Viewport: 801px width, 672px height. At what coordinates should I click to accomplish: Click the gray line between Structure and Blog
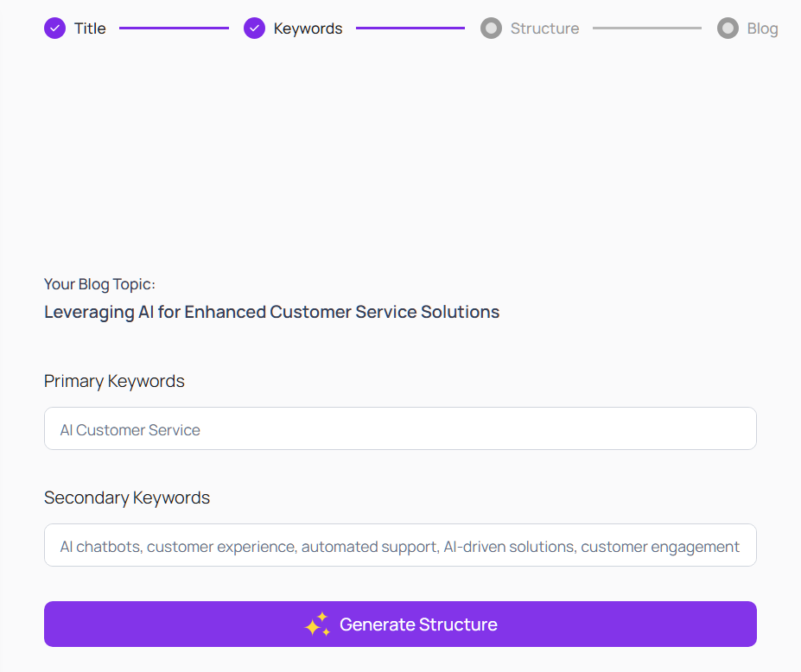tap(647, 29)
